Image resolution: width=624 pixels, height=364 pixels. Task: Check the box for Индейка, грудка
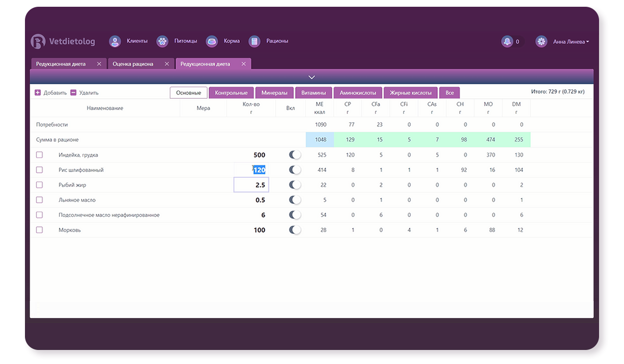pos(40,155)
